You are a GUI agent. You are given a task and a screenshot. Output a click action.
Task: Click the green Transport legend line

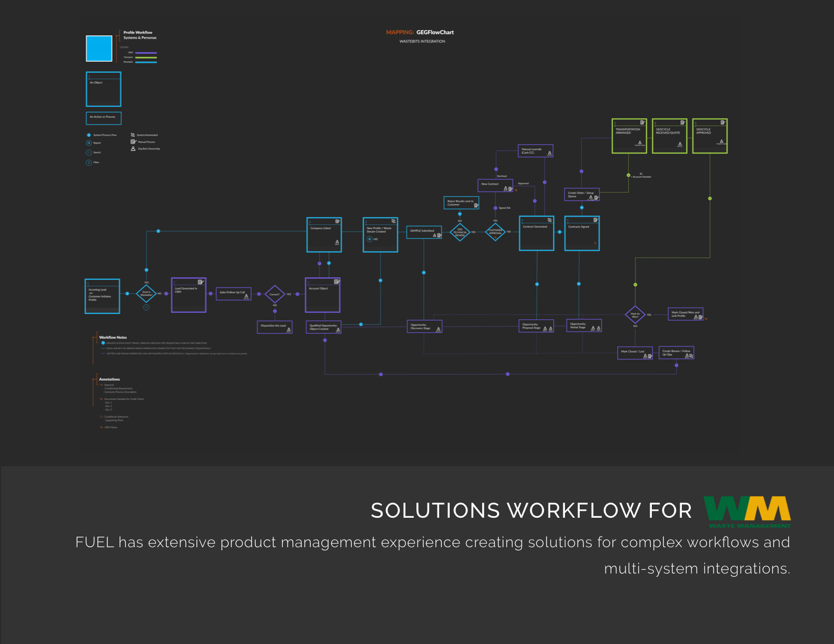pos(146,57)
